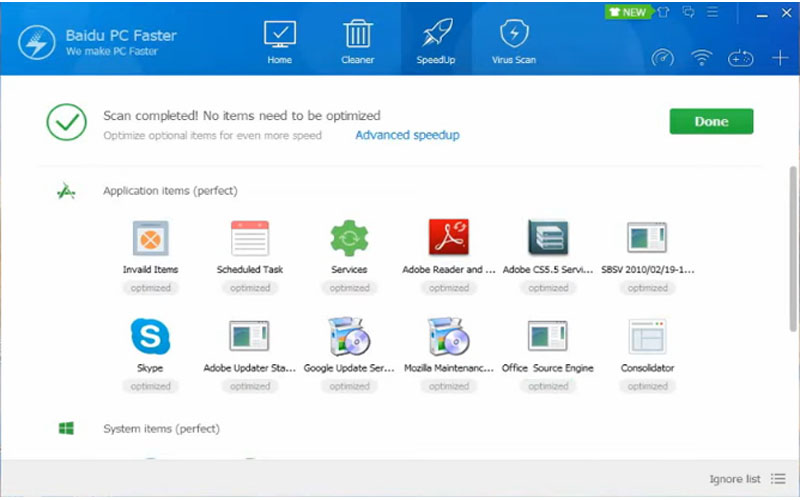Click the 'Google Update Ser...' label
Screen dimensions: 800x500
click(349, 368)
